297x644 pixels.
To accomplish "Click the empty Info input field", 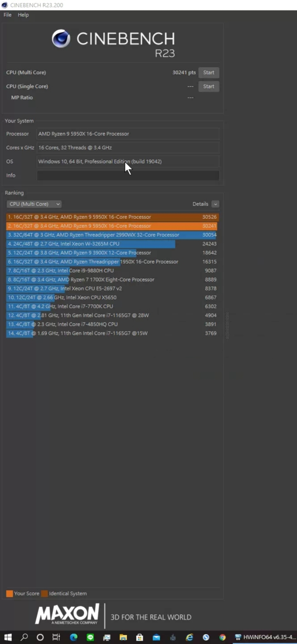I will 128,175.
